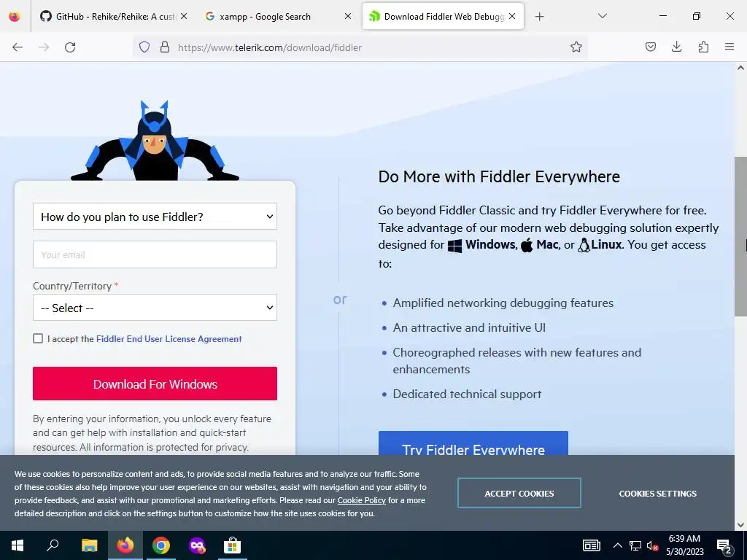Open the downloads panel
Screen dimensions: 747x560
click(x=676, y=47)
